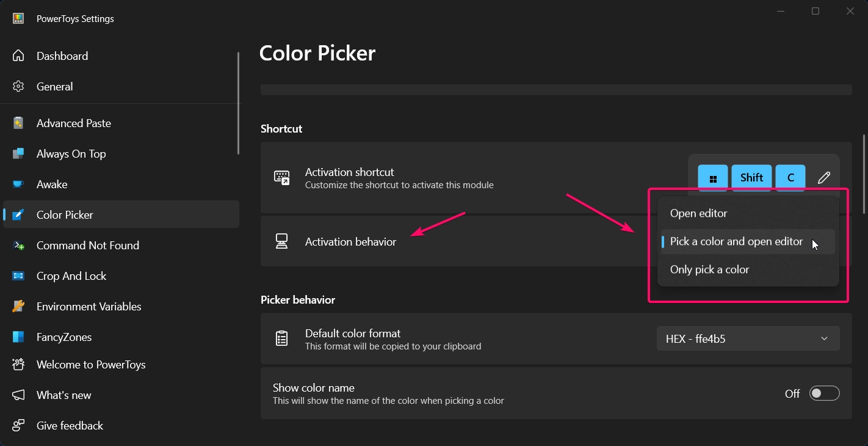The height and width of the screenshot is (446, 868).
Task: Click the Command Not Found icon
Action: pos(18,245)
